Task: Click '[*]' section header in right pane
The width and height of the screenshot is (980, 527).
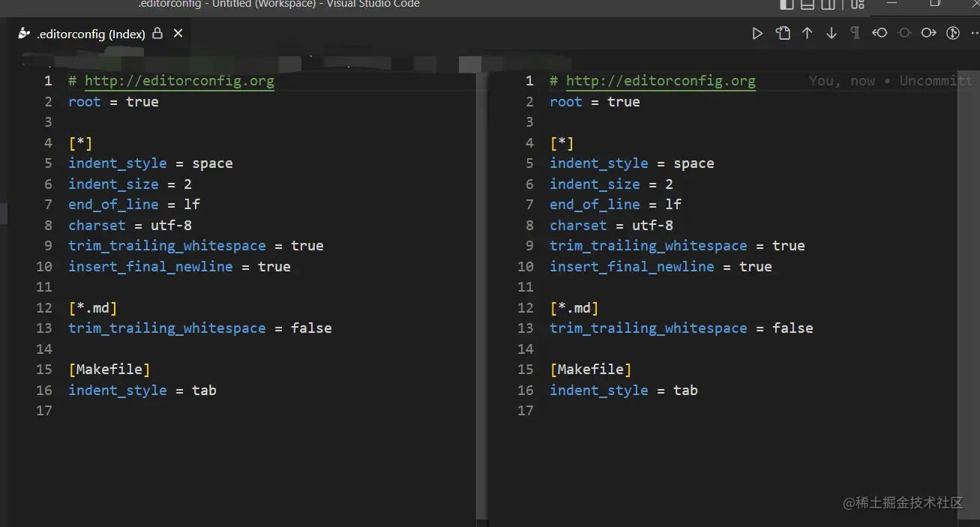Action: click(x=562, y=143)
